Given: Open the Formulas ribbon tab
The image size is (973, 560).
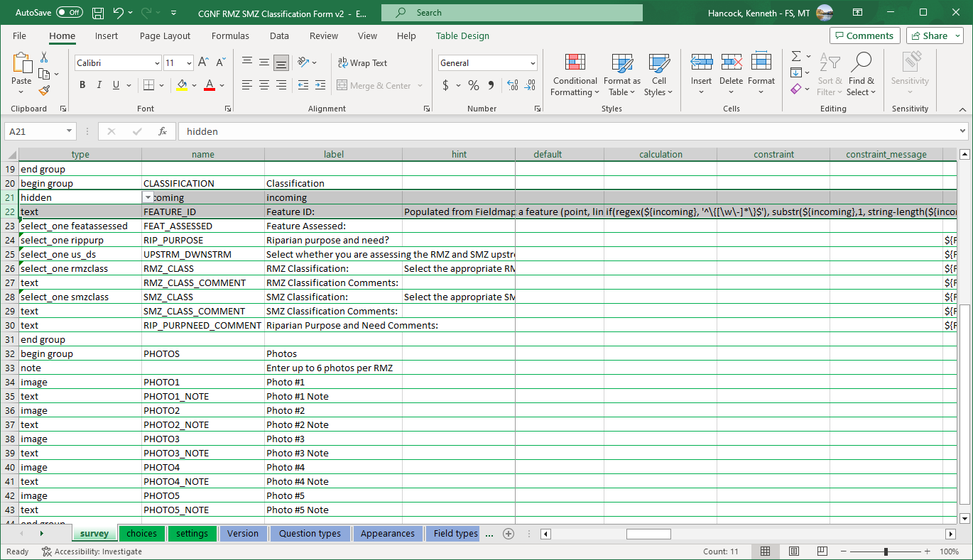Looking at the screenshot, I should (230, 36).
